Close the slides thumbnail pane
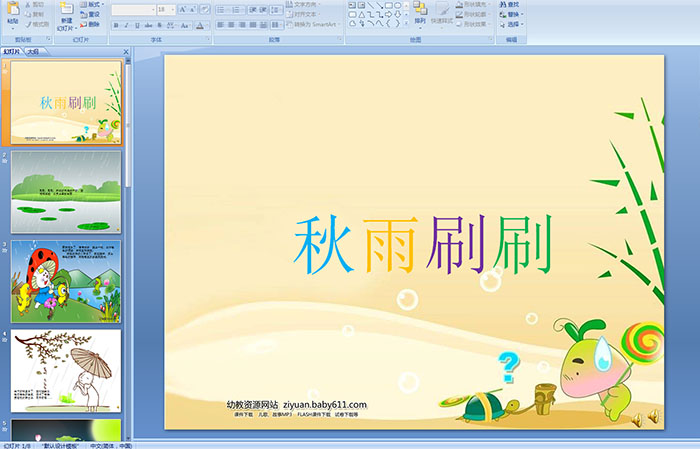 pyautogui.click(x=126, y=52)
